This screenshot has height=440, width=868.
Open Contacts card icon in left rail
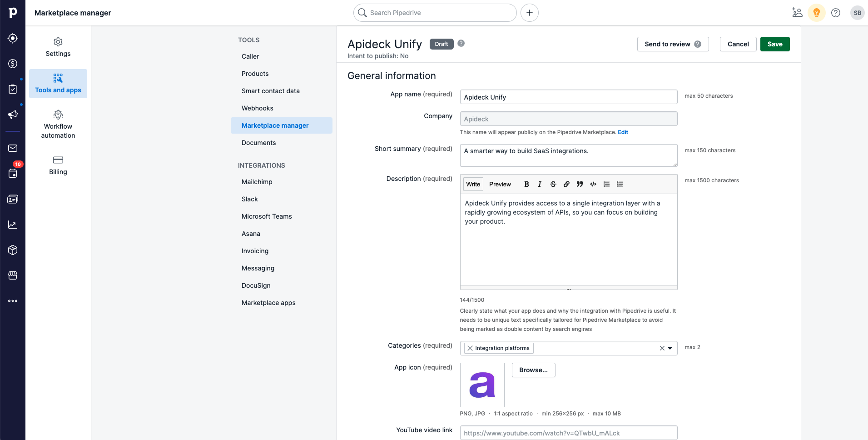click(x=13, y=199)
